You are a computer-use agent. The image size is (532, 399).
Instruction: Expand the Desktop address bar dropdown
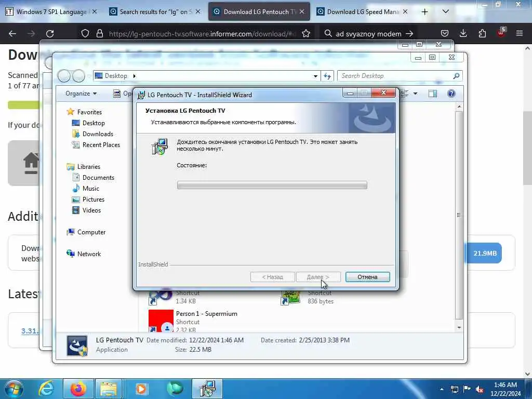point(315,76)
